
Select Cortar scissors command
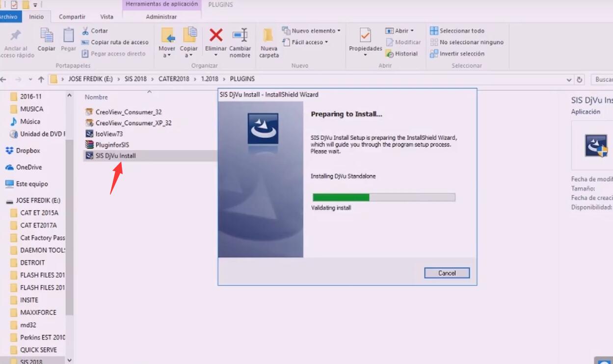click(x=95, y=30)
